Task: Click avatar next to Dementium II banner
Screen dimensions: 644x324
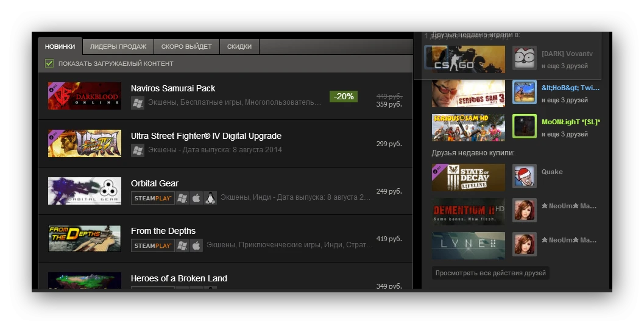Action: point(525,210)
